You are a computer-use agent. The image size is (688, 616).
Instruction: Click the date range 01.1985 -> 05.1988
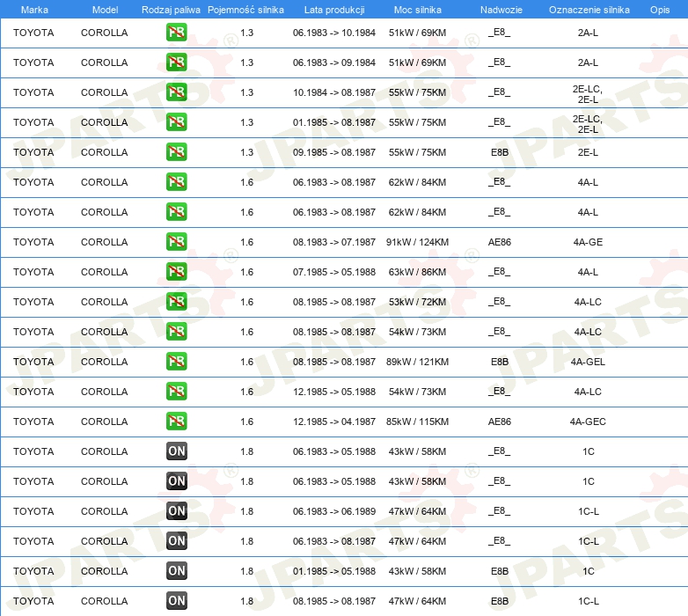[x=334, y=571]
